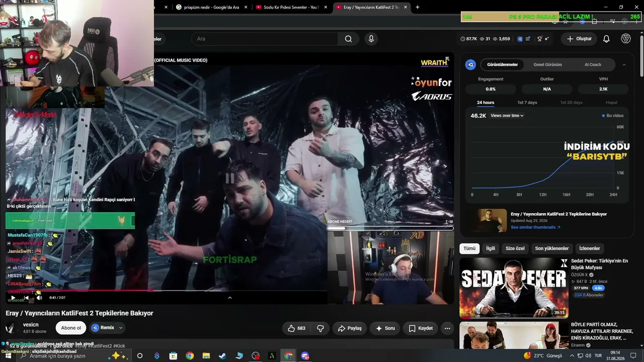The height and width of the screenshot is (362, 644).
Task: Filter by İzlenenler chip
Action: pos(590,248)
